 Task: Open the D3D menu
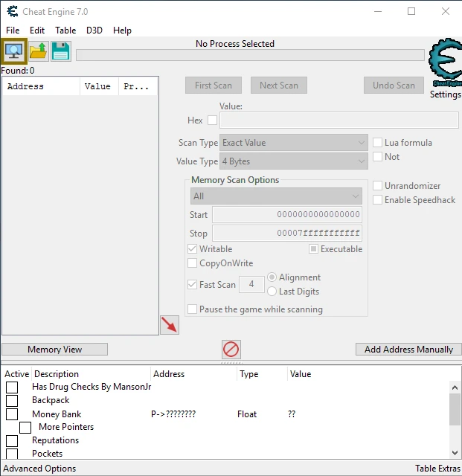(94, 30)
